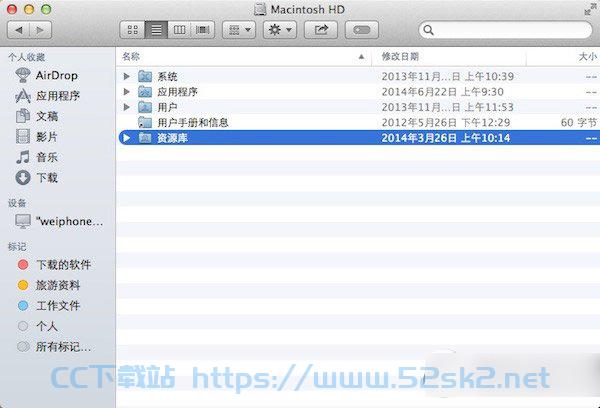Viewport: 600px width, 408px height.
Task: Expand the 应用程序 folder triangle in the list
Action: pos(126,92)
